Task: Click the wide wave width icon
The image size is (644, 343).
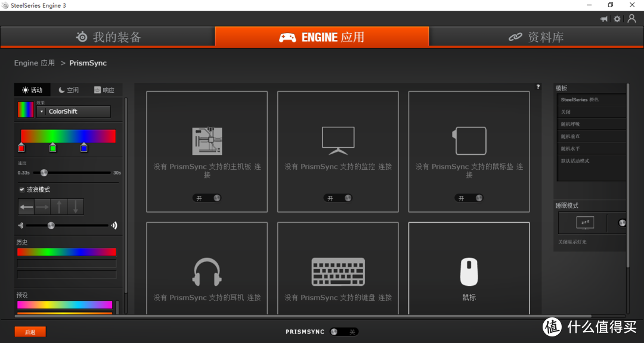Action: 114,225
